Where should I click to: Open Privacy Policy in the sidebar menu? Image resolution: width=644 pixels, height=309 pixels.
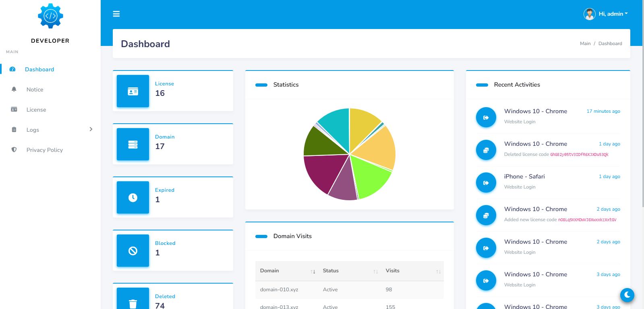click(x=45, y=150)
